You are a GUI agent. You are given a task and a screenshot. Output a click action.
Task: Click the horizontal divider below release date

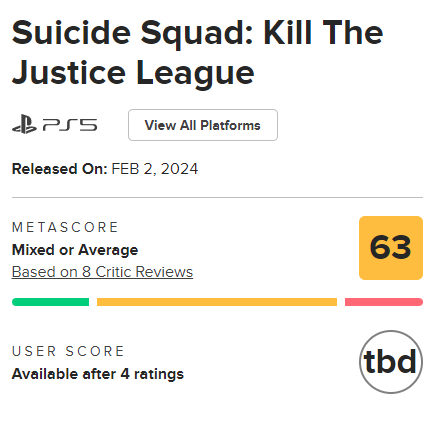[217, 197]
